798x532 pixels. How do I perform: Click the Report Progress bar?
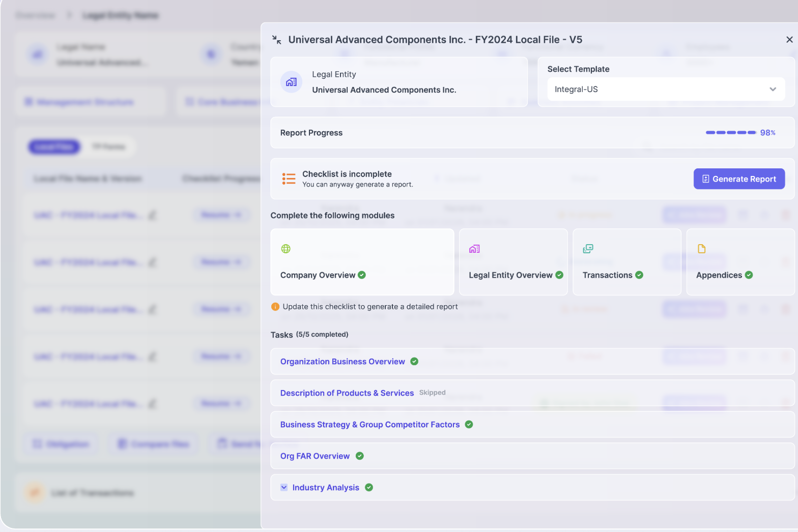(730, 133)
